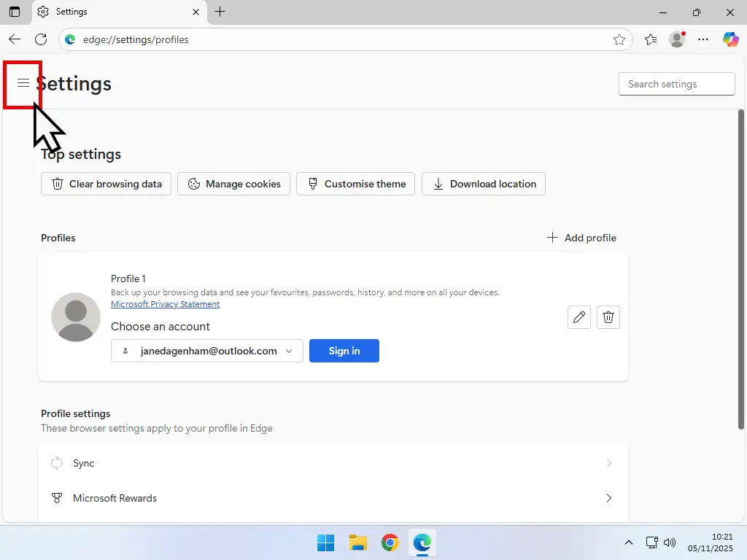Open the settings navigation hamburger menu
The image size is (747, 560).
pyautogui.click(x=23, y=83)
